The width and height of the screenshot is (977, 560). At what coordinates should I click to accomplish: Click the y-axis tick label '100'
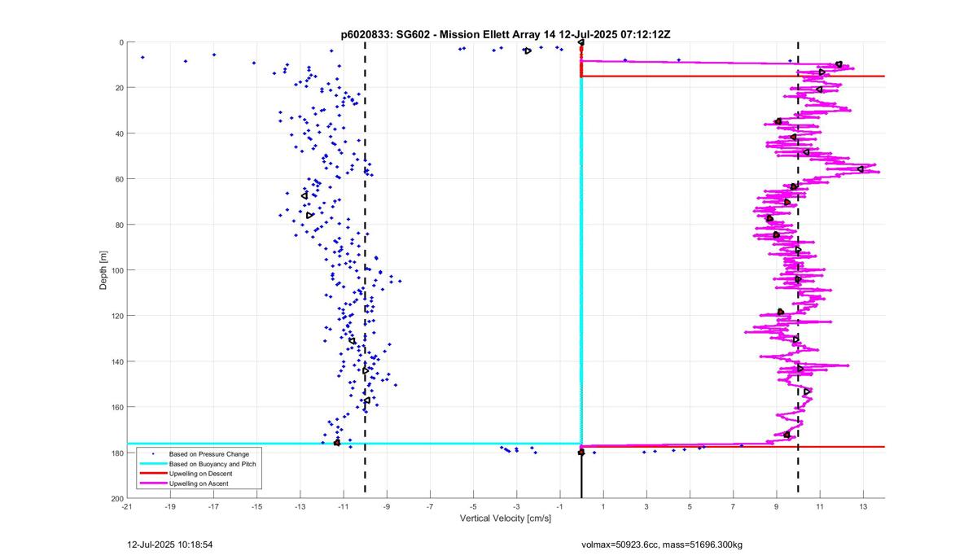point(117,270)
